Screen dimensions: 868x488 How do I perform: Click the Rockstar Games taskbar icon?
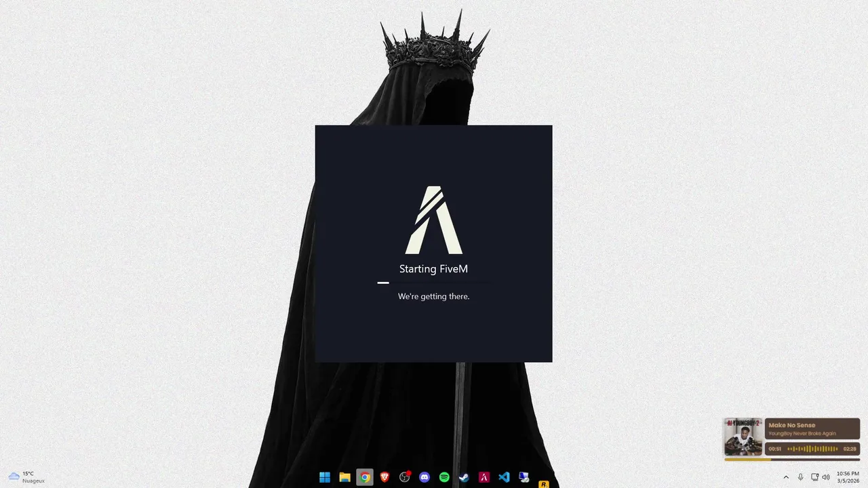[543, 484]
